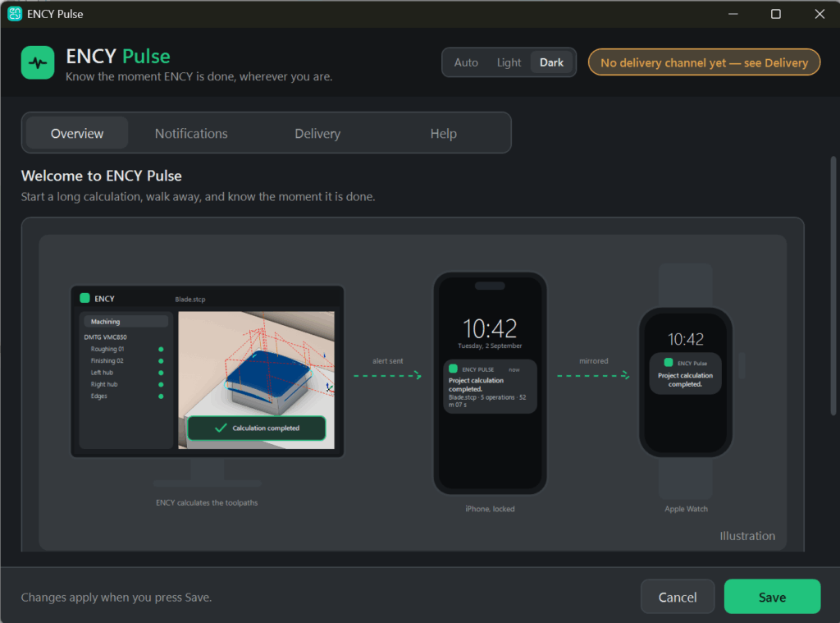
Task: Click 'Changes apply when you press Save.' text
Action: click(116, 598)
